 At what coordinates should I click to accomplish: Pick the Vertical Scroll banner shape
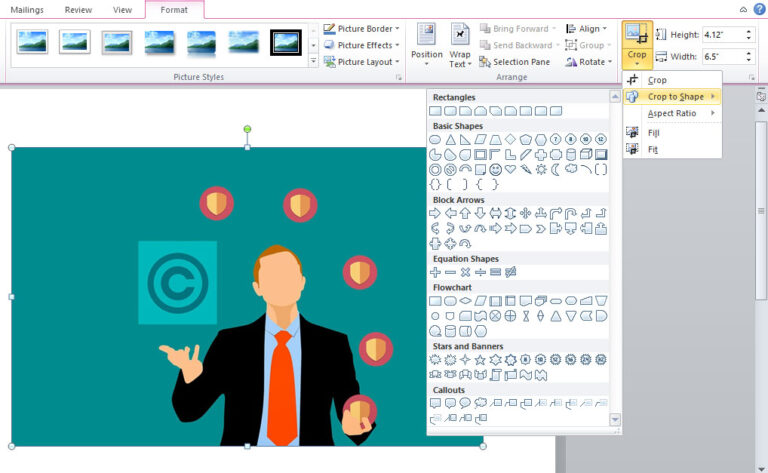(x=495, y=375)
